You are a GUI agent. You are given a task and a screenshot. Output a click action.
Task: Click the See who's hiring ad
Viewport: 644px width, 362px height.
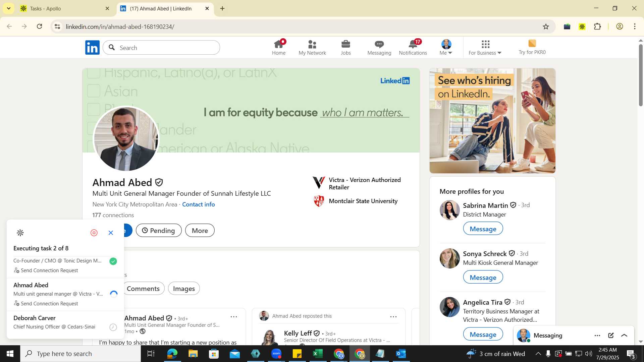[x=492, y=121]
